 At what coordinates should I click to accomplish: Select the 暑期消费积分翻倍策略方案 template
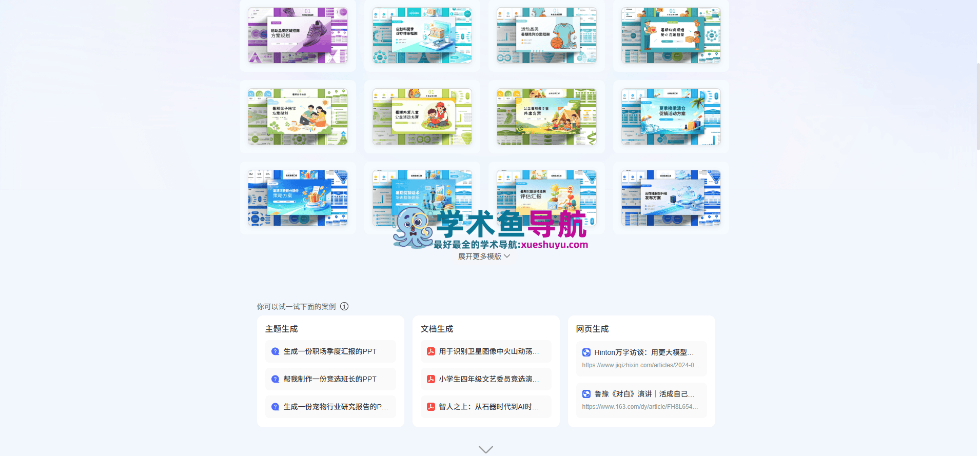(298, 198)
